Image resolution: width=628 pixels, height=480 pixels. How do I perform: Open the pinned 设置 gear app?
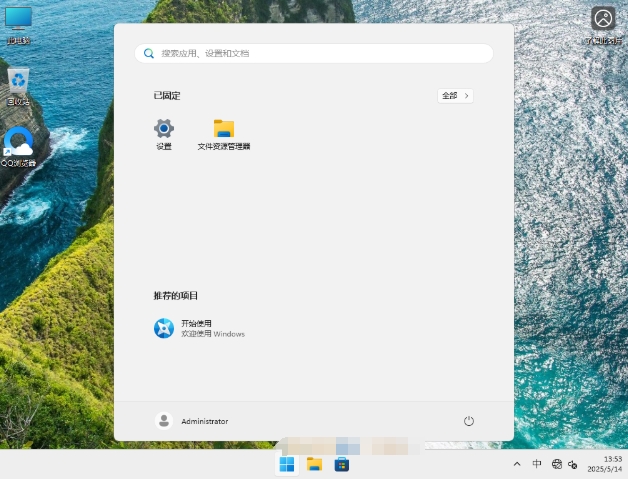pyautogui.click(x=163, y=129)
